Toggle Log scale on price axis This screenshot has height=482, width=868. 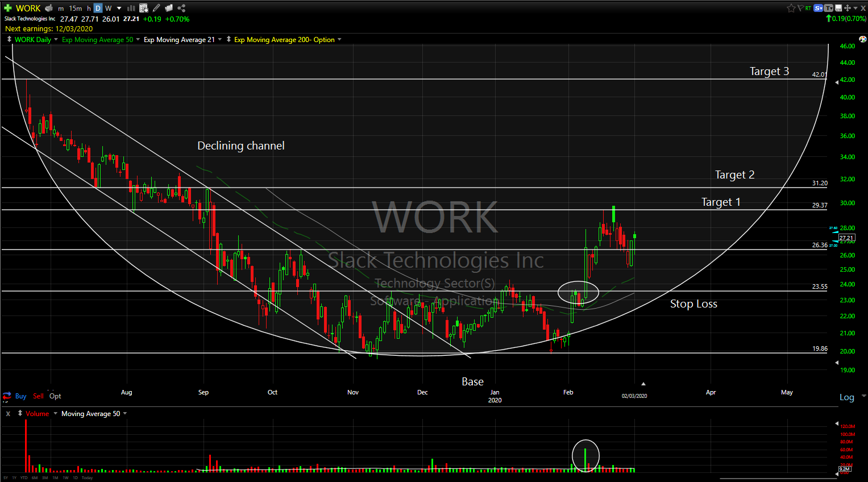pyautogui.click(x=847, y=397)
